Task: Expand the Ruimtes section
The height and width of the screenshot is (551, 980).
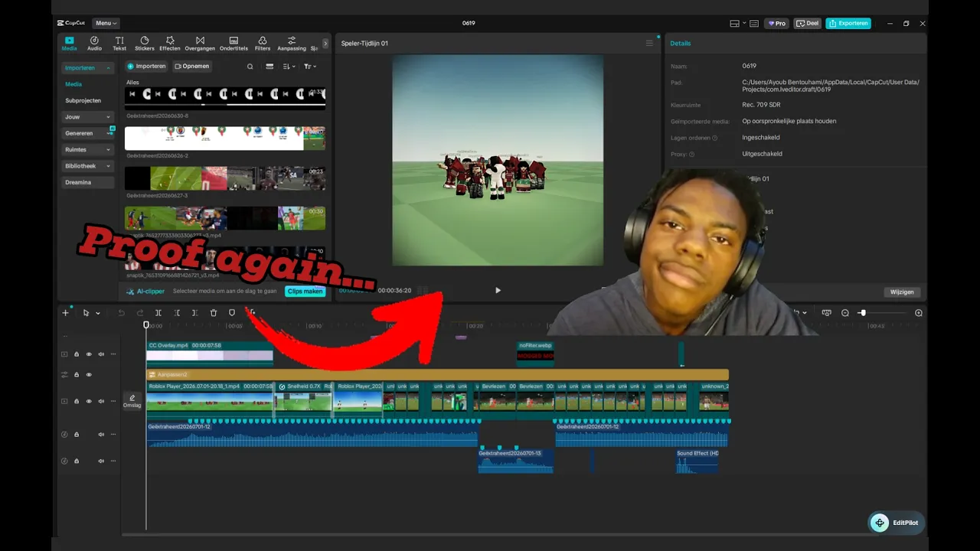Action: pos(87,150)
